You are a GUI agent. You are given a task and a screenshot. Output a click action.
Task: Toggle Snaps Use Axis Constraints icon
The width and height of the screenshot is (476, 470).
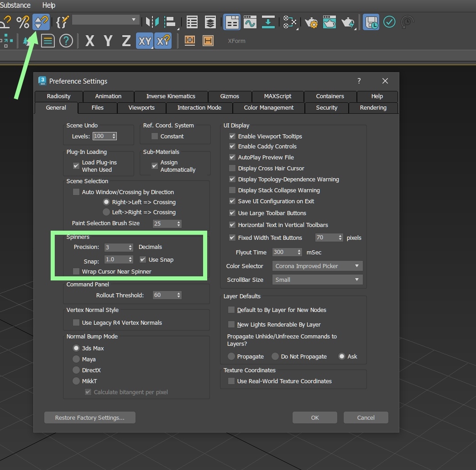point(163,41)
